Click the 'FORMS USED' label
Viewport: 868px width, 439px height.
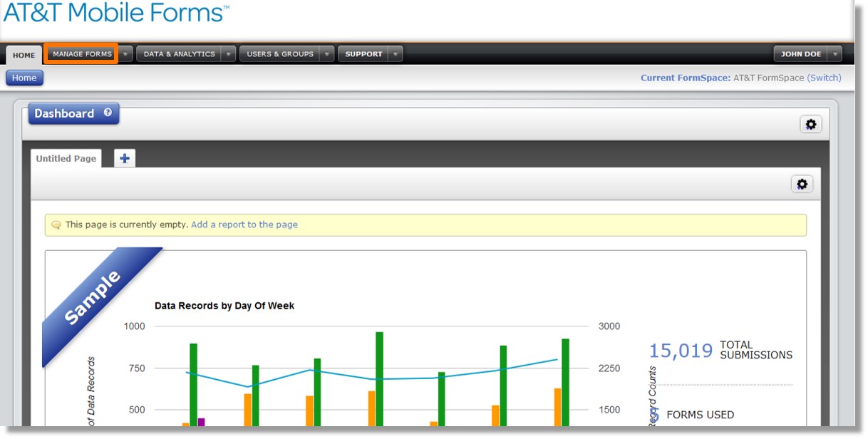click(700, 415)
